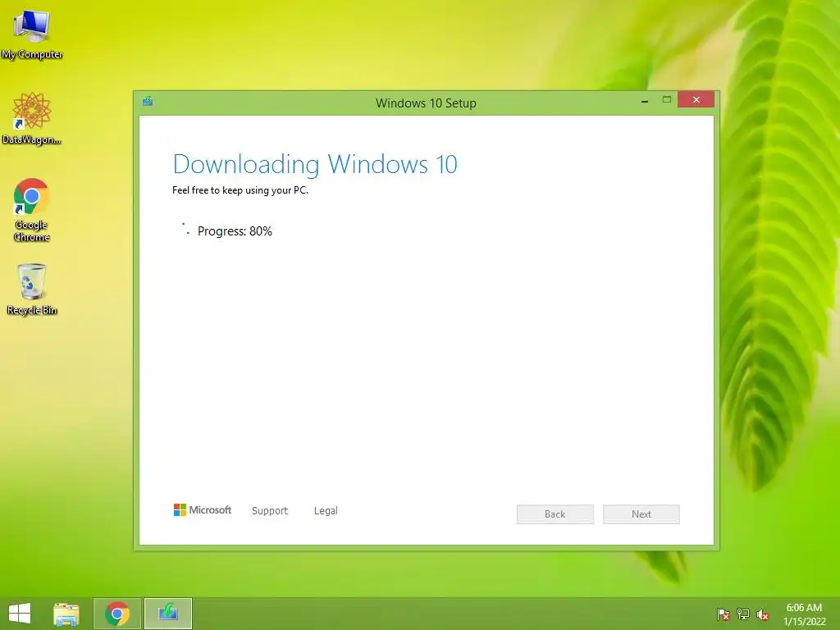Minimize the Windows 10 Setup window
840x630 pixels.
point(645,100)
